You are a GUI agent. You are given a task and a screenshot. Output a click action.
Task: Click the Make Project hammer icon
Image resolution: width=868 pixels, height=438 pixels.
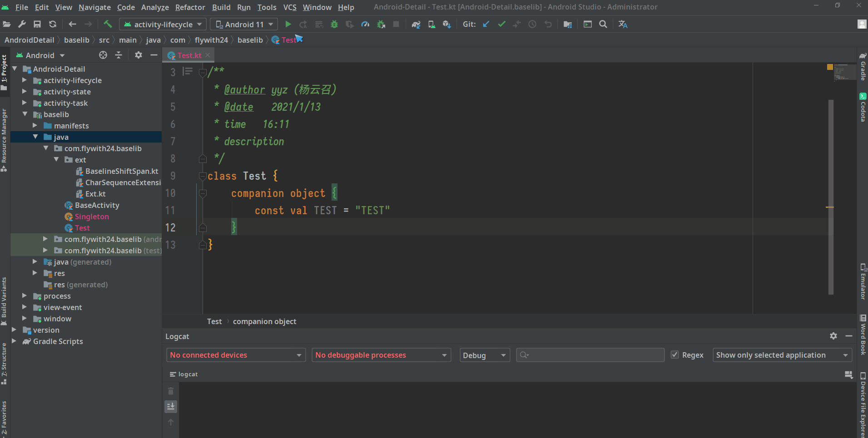point(108,24)
